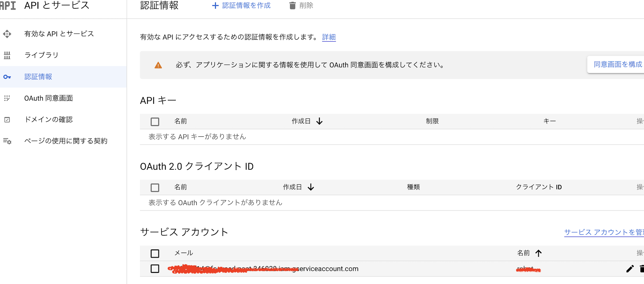Switch to OAuth 同意画面 page
The height and width of the screenshot is (284, 644).
pyautogui.click(x=49, y=98)
